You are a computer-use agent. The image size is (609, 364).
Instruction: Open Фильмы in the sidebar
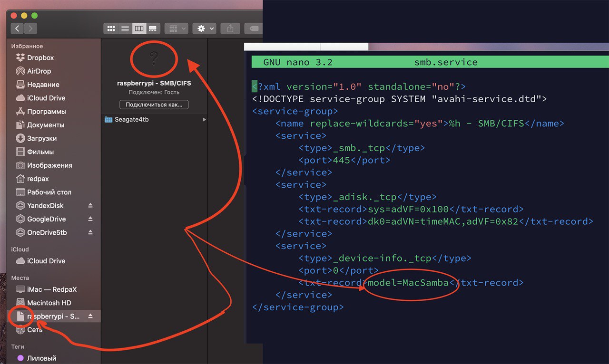pyautogui.click(x=40, y=152)
